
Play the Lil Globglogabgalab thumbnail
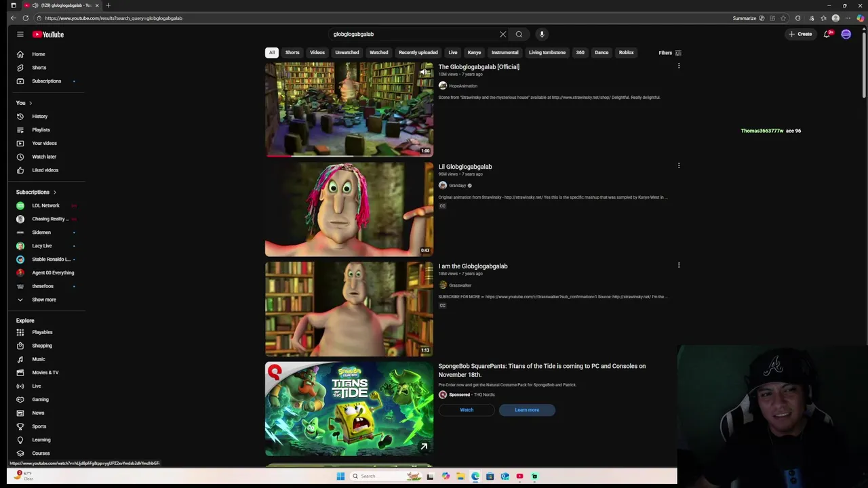point(349,209)
